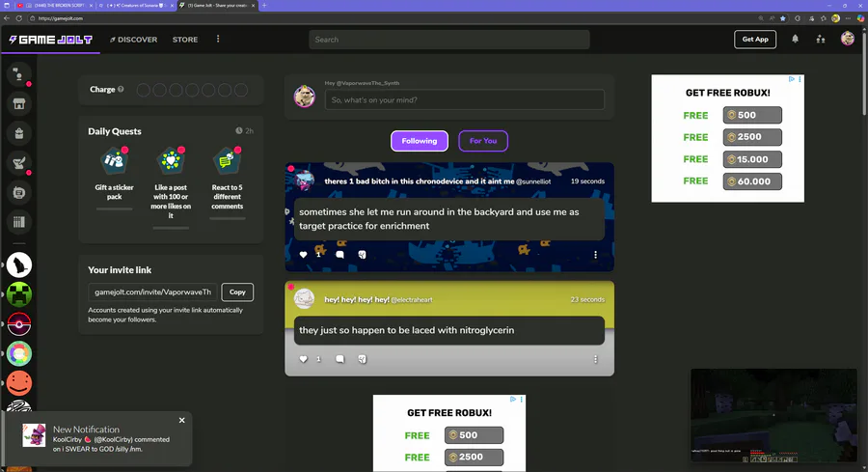The image size is (868, 472).
Task: Open the Minecraft video thumbnail overlay
Action: coord(773,415)
